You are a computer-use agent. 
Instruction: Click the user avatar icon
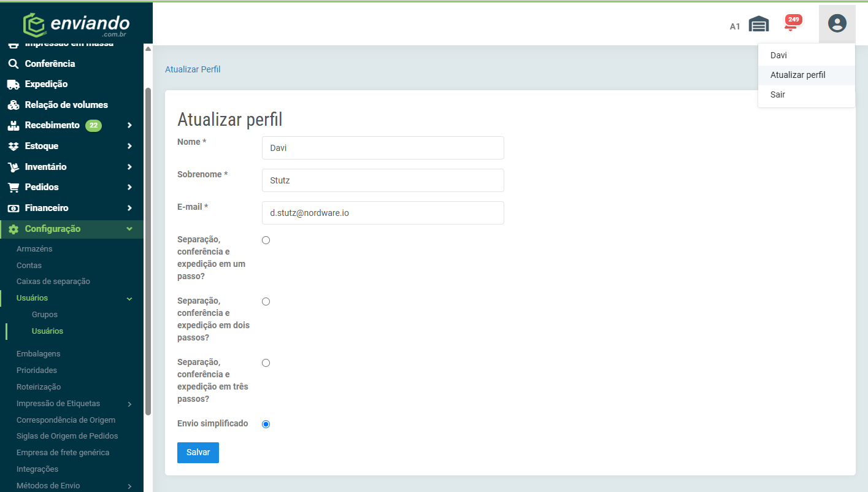click(x=837, y=24)
